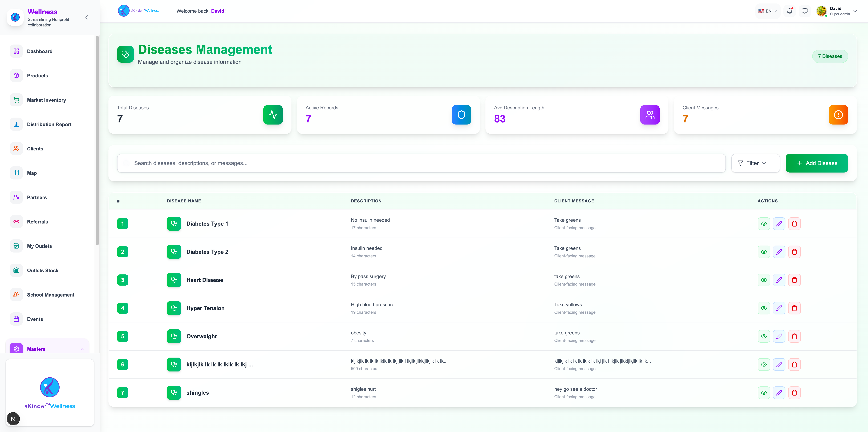
Task: Click the Total Diseases activity icon
Action: click(273, 115)
